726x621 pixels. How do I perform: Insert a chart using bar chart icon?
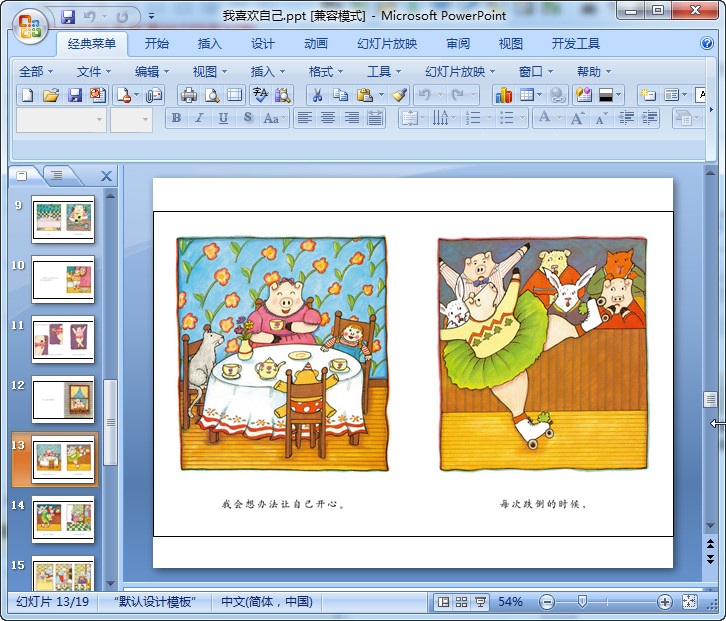504,95
